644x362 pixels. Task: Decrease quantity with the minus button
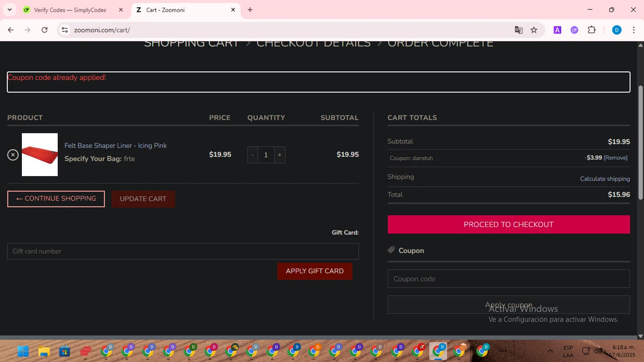pos(252,155)
